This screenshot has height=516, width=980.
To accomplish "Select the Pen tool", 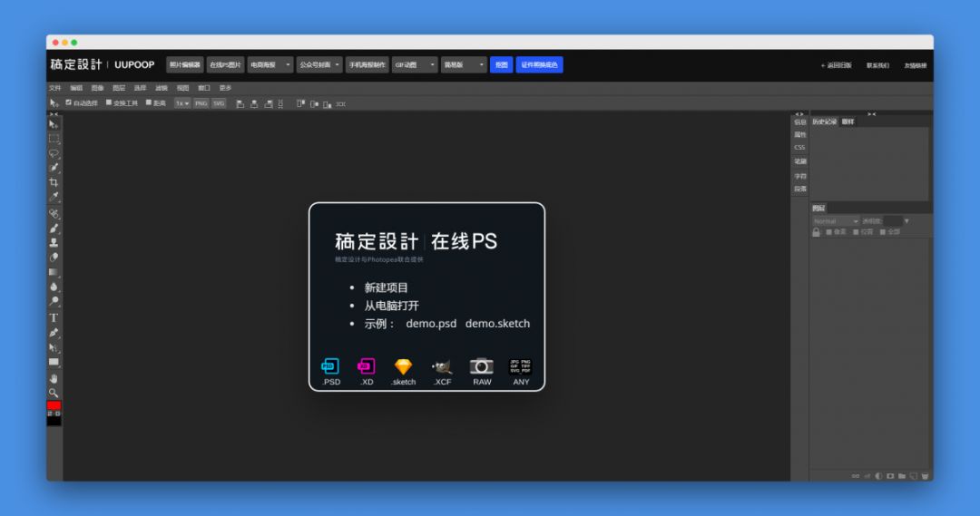I will [54, 333].
